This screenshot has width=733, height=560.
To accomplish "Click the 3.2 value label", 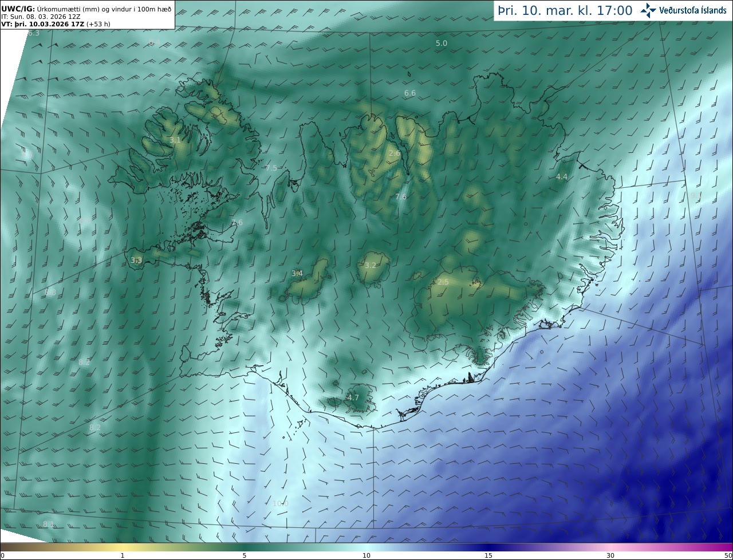I will tap(371, 265).
